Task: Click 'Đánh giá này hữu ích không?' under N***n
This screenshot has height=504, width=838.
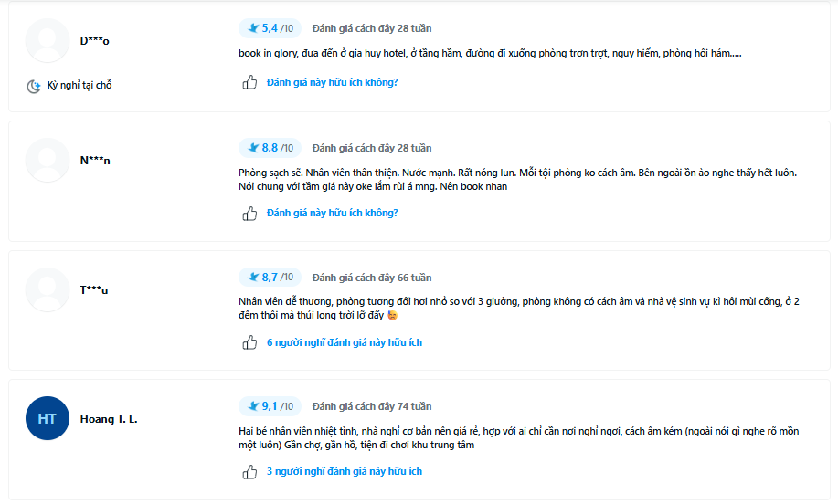Action: coord(333,213)
